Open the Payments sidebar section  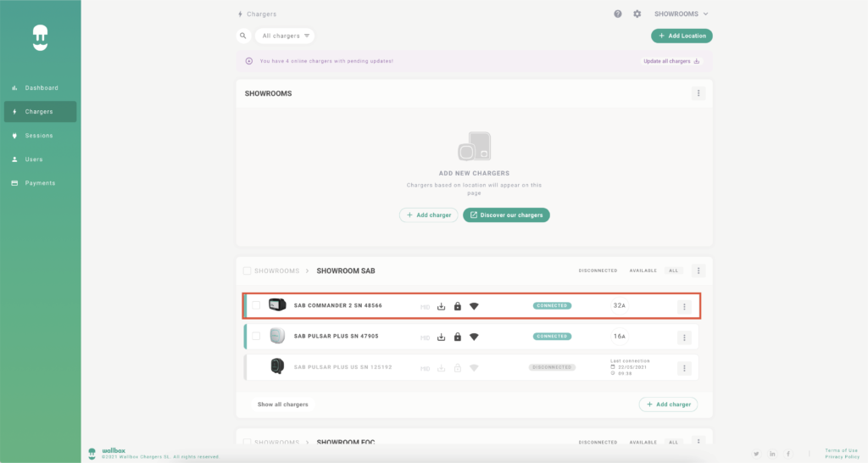click(x=40, y=183)
